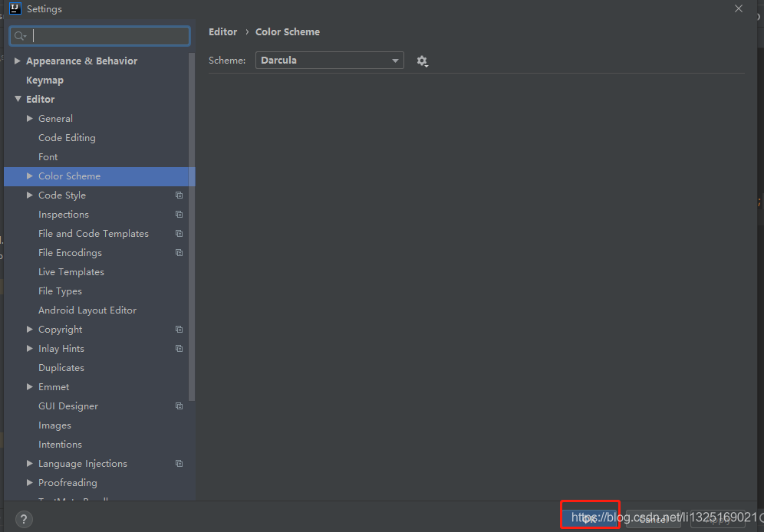Expand the Code Style node
Screen dimensions: 764x532
pos(30,195)
